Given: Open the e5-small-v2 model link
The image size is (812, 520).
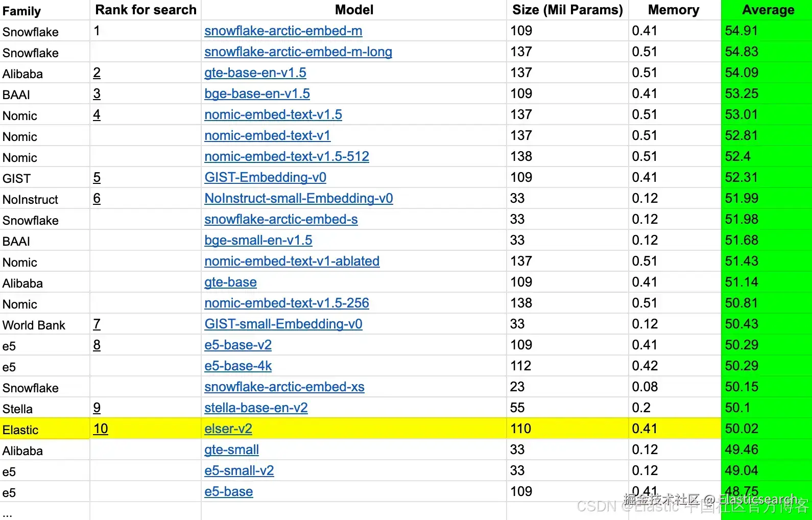Looking at the screenshot, I should [239, 471].
